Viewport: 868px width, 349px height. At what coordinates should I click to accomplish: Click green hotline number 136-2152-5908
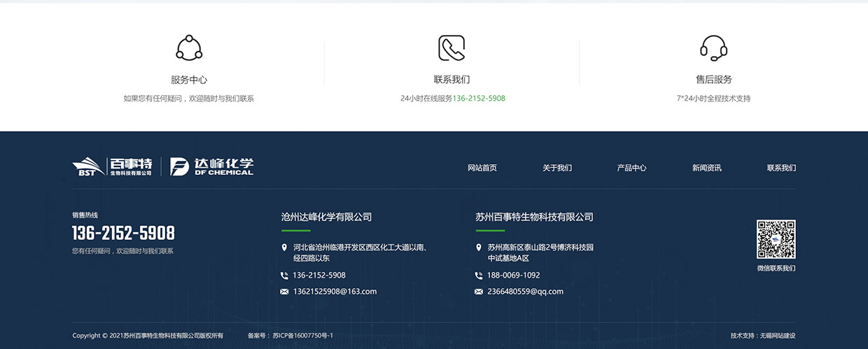[479, 99]
